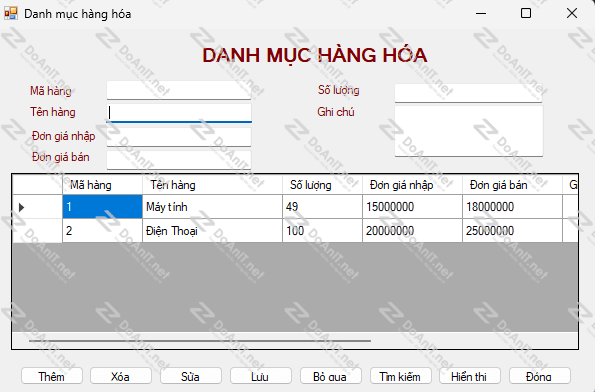
Task: Maximize the Danh mục hàng hóa window
Action: tap(526, 13)
